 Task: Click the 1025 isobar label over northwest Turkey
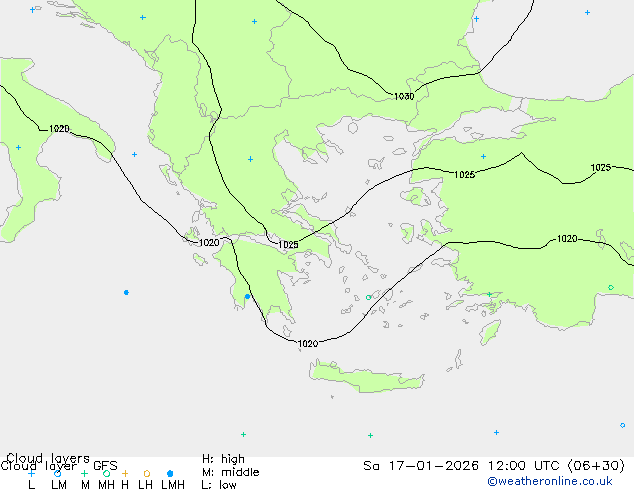click(465, 175)
